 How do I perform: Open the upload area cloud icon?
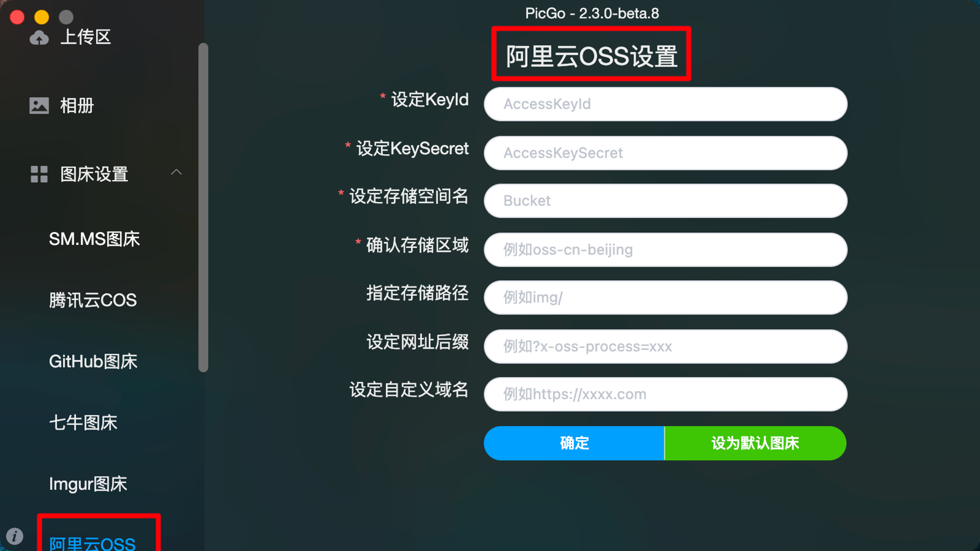tap(39, 37)
